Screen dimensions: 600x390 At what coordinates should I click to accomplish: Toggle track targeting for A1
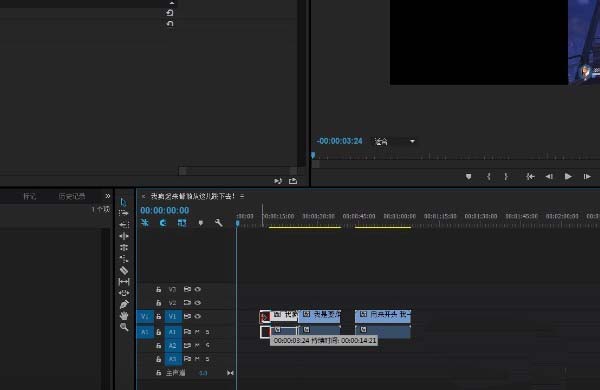pyautogui.click(x=173, y=332)
